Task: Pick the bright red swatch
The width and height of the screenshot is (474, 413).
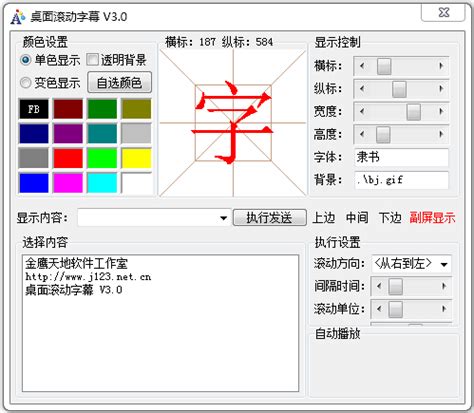Action: tap(68, 158)
